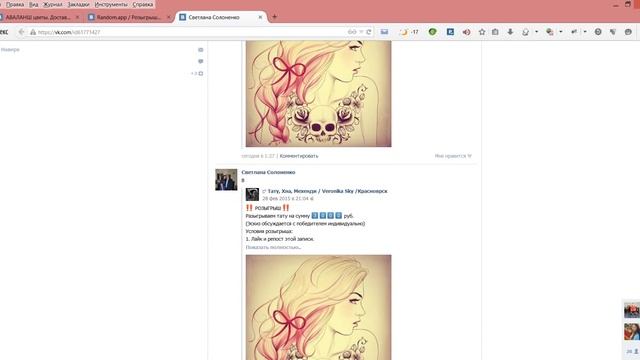640x360 pixels.
Task: Open the Справка menu
Action: (143, 4)
